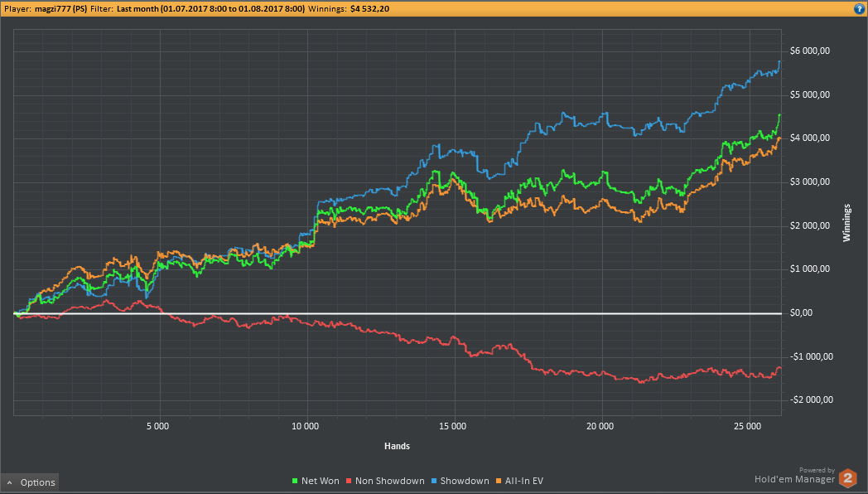Click the Powered by Hold'em Manager text
The width and height of the screenshot is (868, 494).
[x=795, y=475]
